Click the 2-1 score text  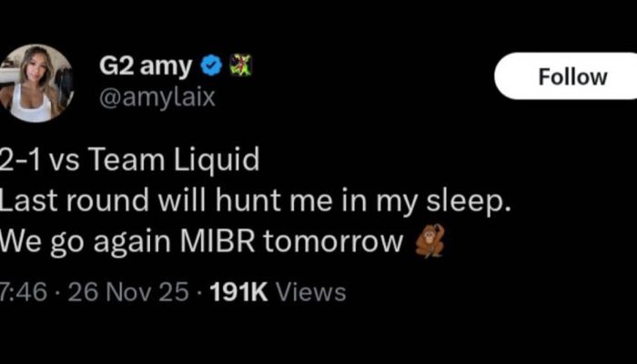(x=16, y=159)
